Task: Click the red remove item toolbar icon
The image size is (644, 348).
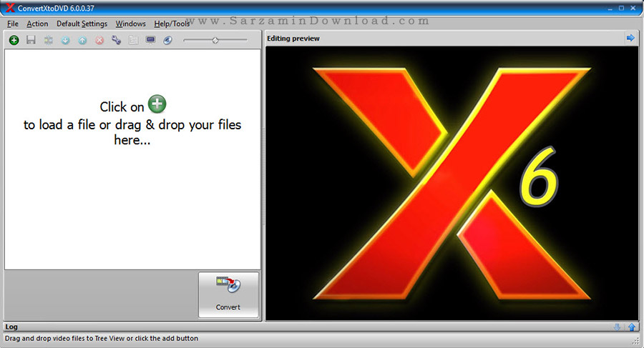Action: (99, 40)
